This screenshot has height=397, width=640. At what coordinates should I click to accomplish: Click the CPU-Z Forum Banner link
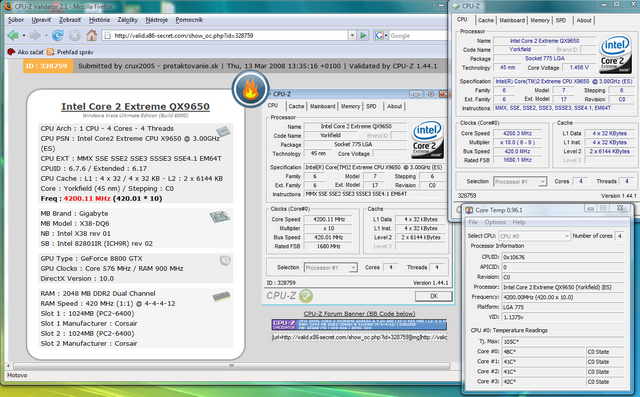tap(359, 313)
